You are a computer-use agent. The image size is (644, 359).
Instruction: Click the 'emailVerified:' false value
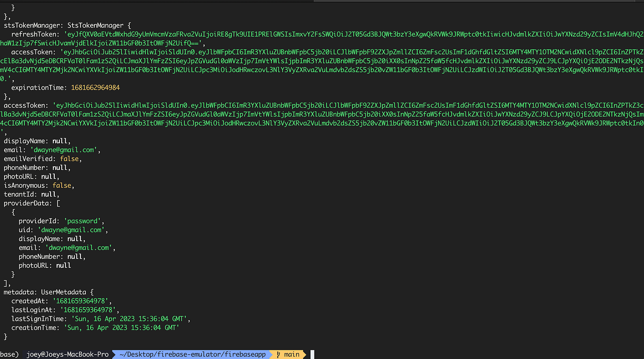click(69, 159)
